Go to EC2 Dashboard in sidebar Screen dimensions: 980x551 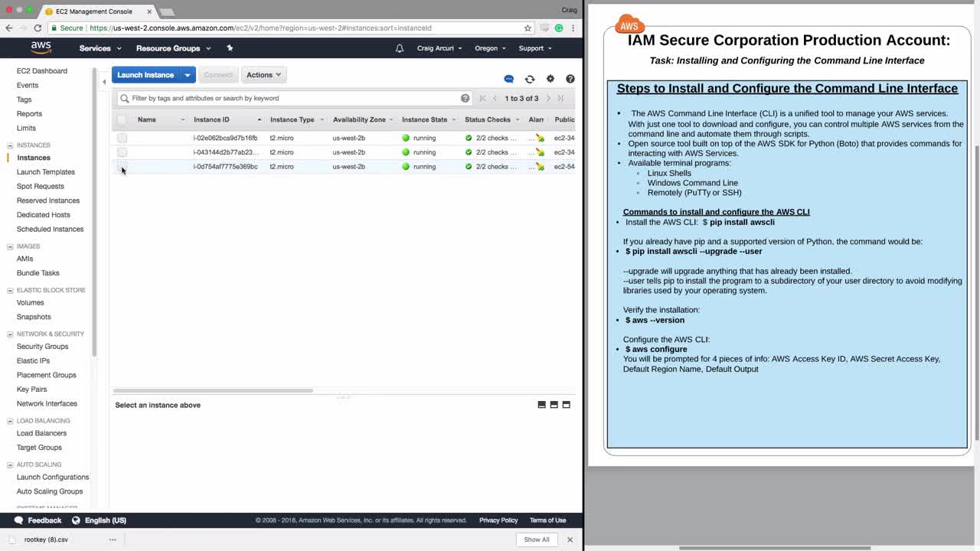[42, 71]
